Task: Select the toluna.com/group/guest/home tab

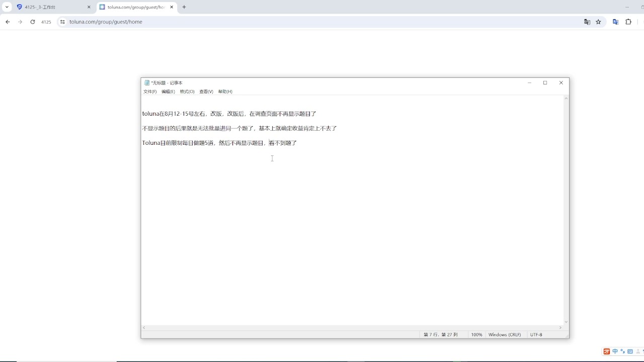Action: coord(136,7)
